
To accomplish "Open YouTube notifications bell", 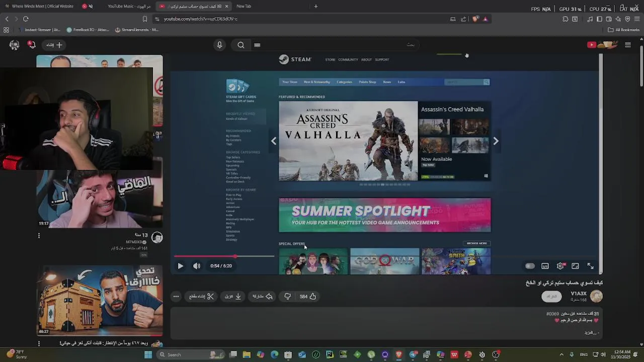I will pos(31,45).
